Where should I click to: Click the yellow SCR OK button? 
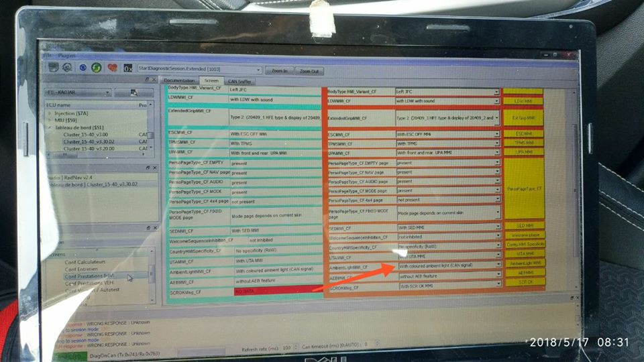[526, 282]
